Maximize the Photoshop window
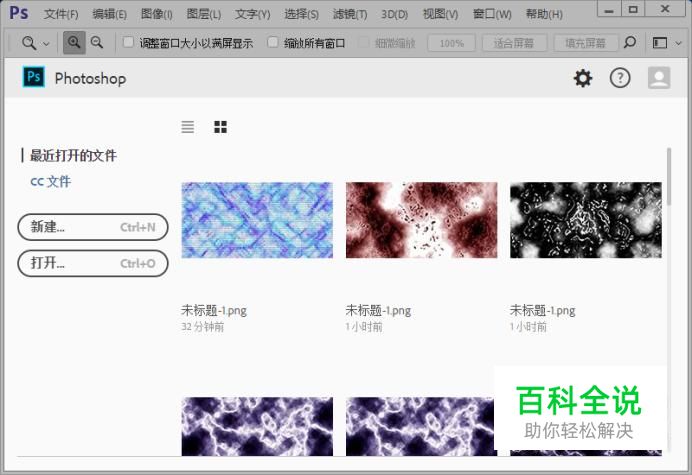 click(633, 9)
